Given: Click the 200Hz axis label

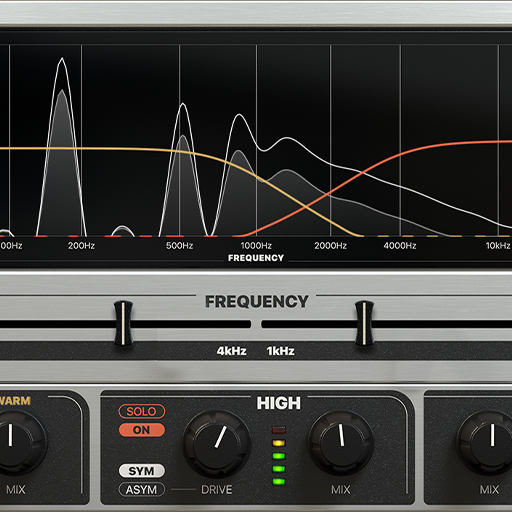Looking at the screenshot, I should (x=81, y=246).
